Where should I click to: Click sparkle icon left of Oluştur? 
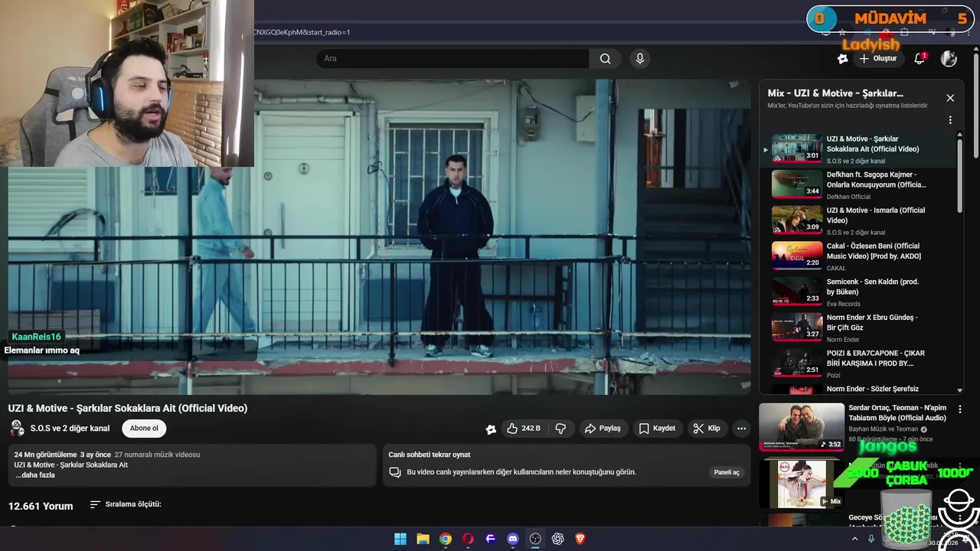[843, 58]
